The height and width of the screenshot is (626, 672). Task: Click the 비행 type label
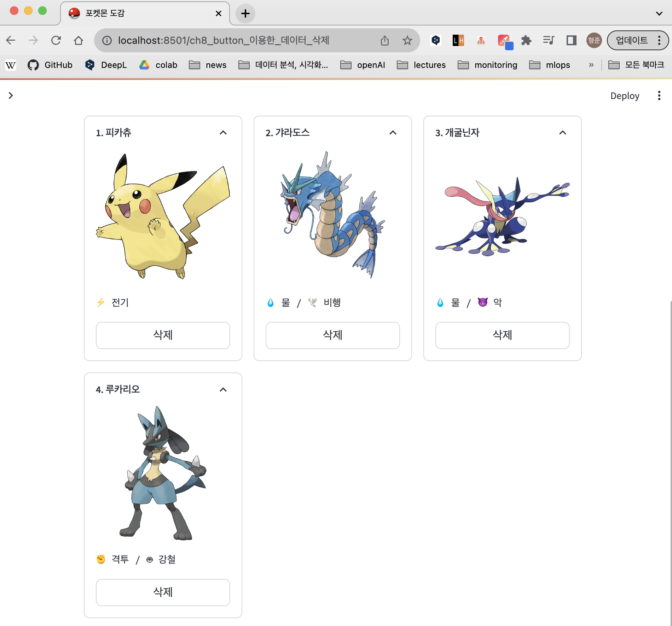pyautogui.click(x=332, y=302)
